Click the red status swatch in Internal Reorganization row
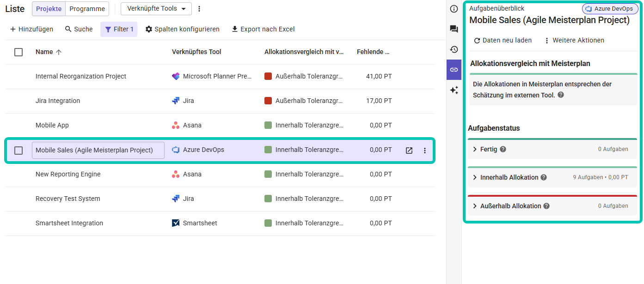This screenshot has width=644, height=284. click(268, 76)
